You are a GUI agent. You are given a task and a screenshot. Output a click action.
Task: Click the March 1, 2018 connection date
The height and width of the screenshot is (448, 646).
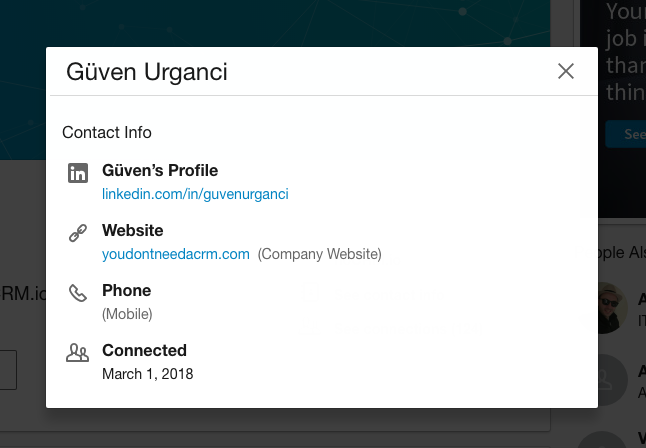point(147,374)
